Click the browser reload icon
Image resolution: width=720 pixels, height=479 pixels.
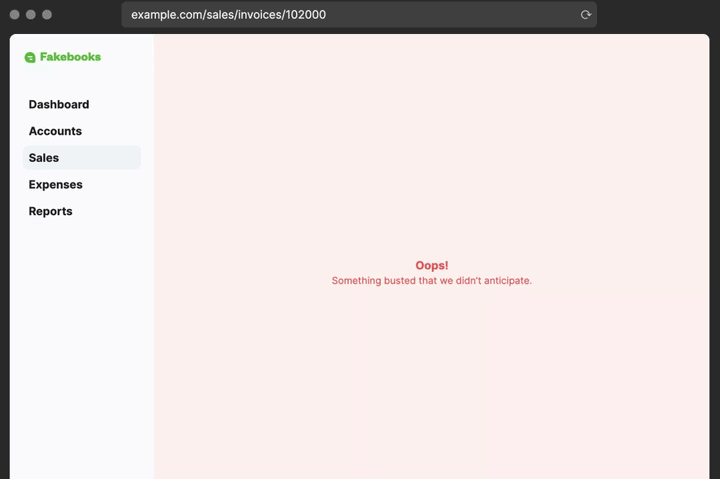(585, 15)
